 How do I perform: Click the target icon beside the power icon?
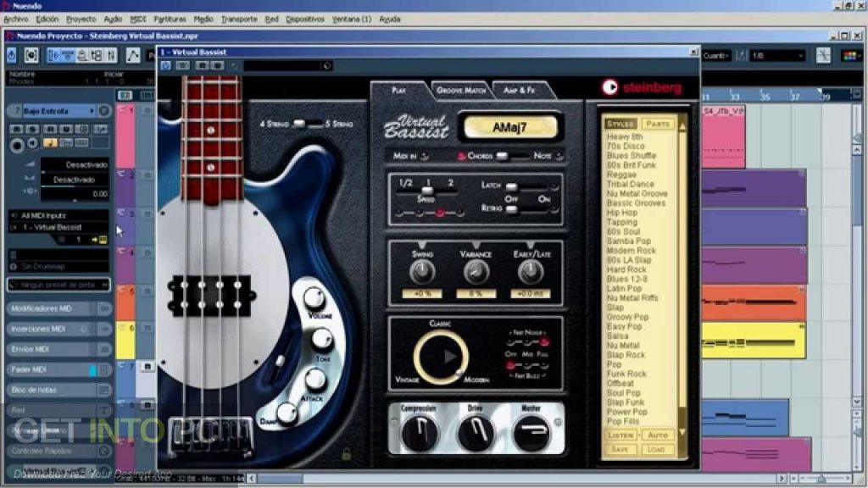31,55
